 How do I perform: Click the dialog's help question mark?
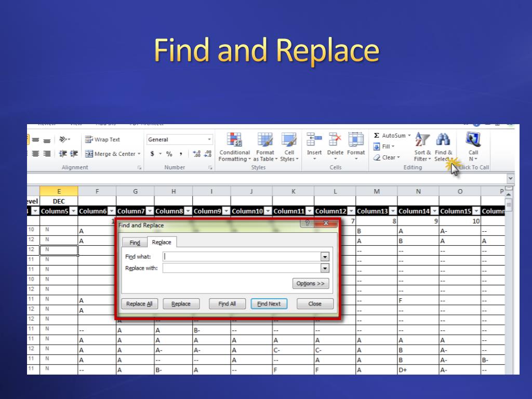point(307,223)
